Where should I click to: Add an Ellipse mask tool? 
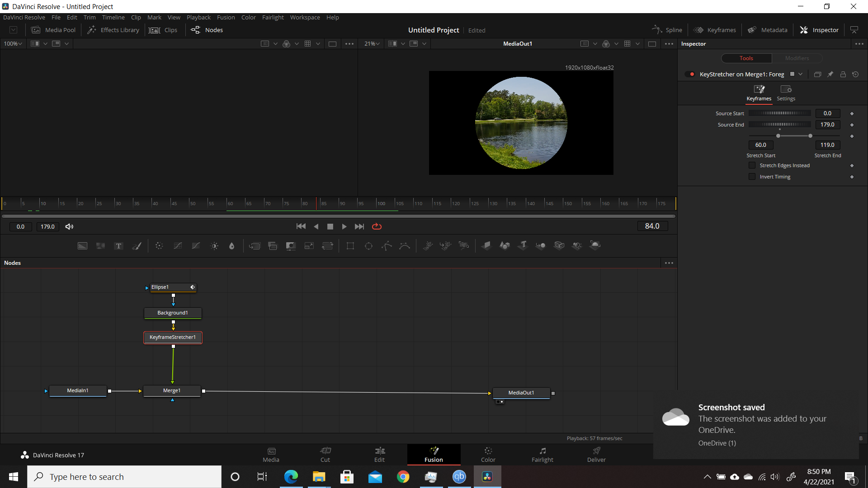(x=368, y=246)
